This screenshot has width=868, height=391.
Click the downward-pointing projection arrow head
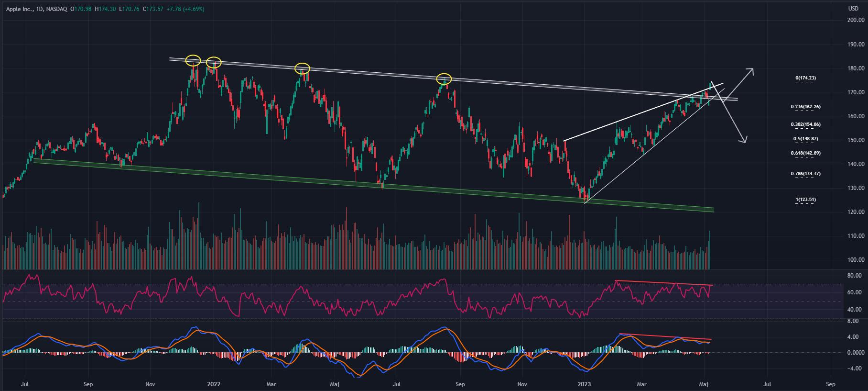[x=743, y=139]
